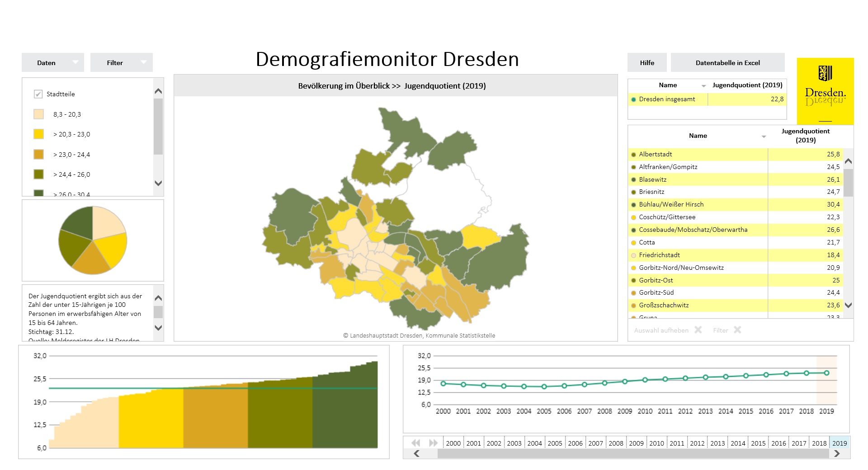Viewport: 868px width, 470px height.
Task: Click the skip-forward double arrow in timeline
Action: coord(433,443)
